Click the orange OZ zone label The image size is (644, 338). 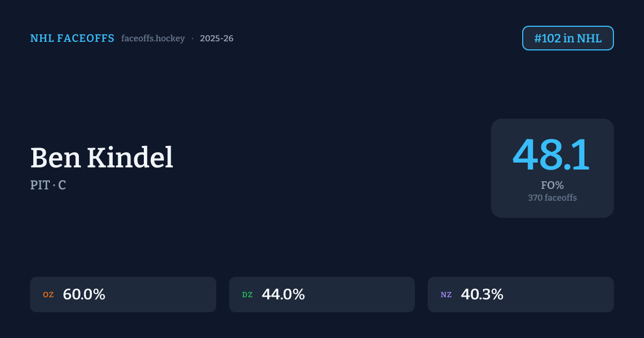pos(48,295)
